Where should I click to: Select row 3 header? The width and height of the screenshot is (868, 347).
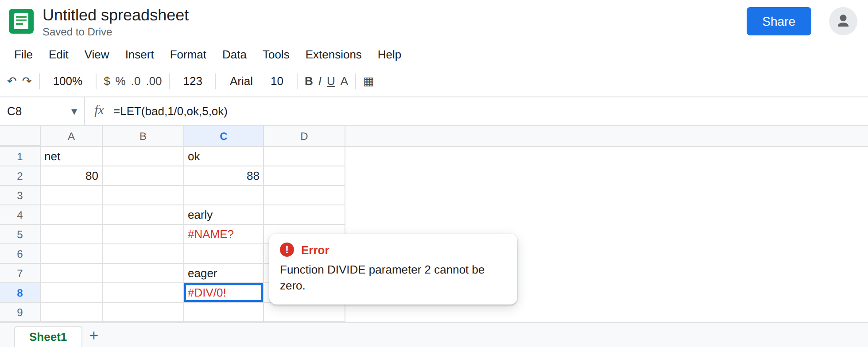(x=20, y=196)
